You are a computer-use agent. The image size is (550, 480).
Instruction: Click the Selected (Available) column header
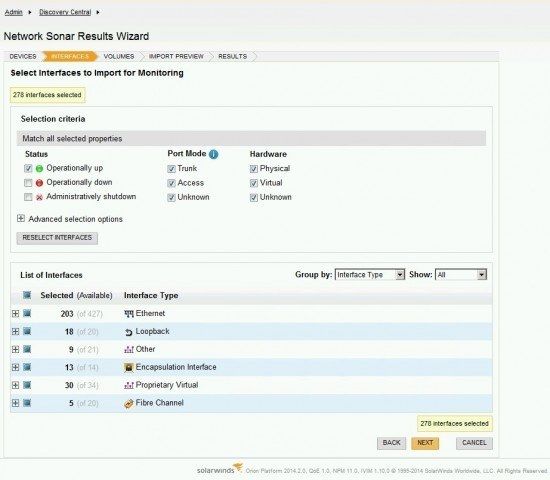coord(76,295)
